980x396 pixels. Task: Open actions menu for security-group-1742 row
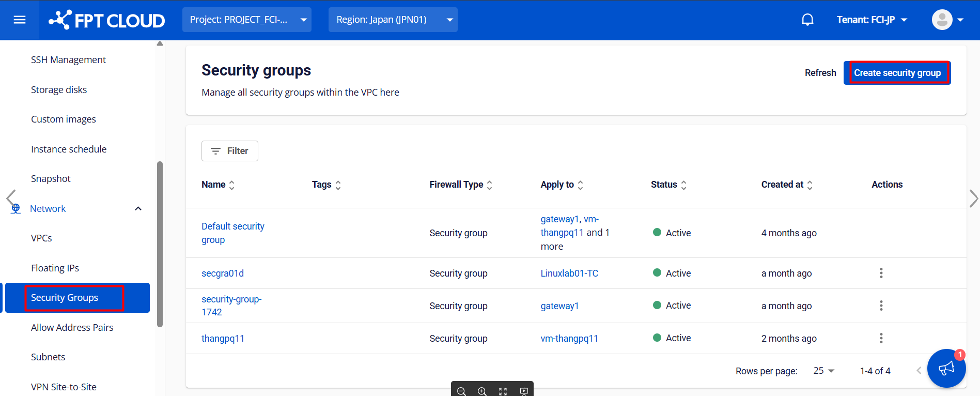point(881,306)
